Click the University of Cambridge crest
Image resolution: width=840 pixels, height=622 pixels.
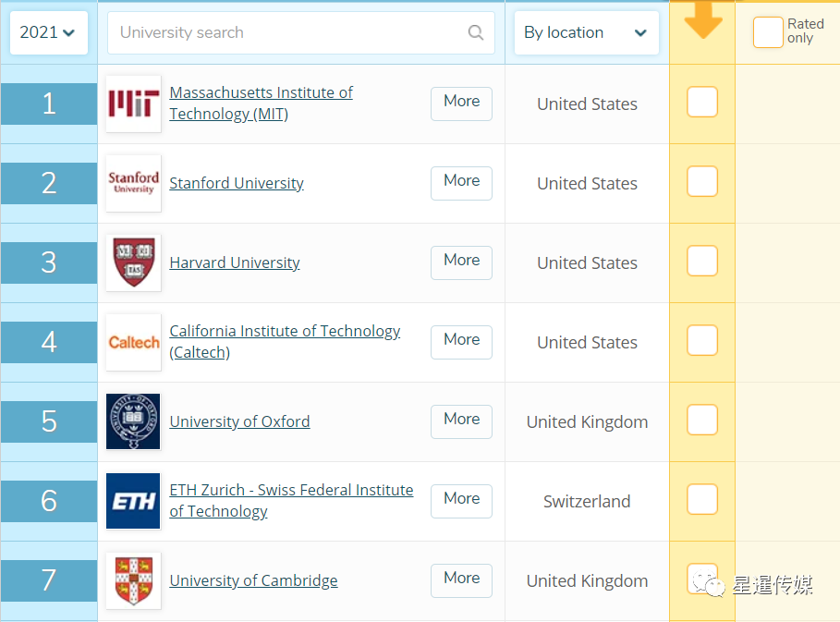pyautogui.click(x=133, y=580)
